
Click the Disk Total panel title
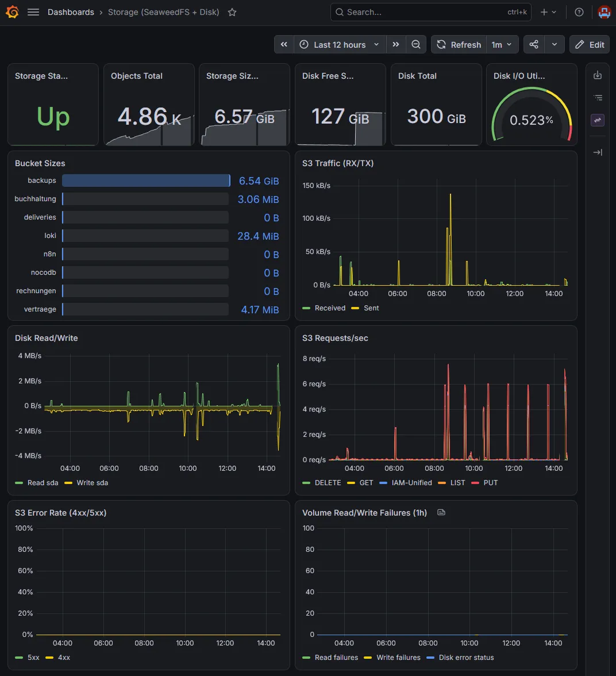coord(417,76)
